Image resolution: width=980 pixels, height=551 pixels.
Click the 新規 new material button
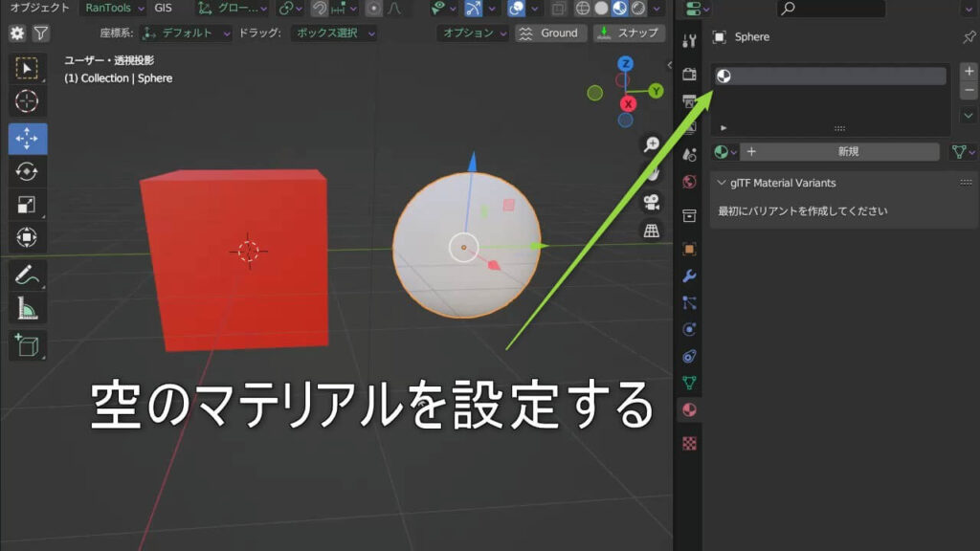[x=840, y=152]
